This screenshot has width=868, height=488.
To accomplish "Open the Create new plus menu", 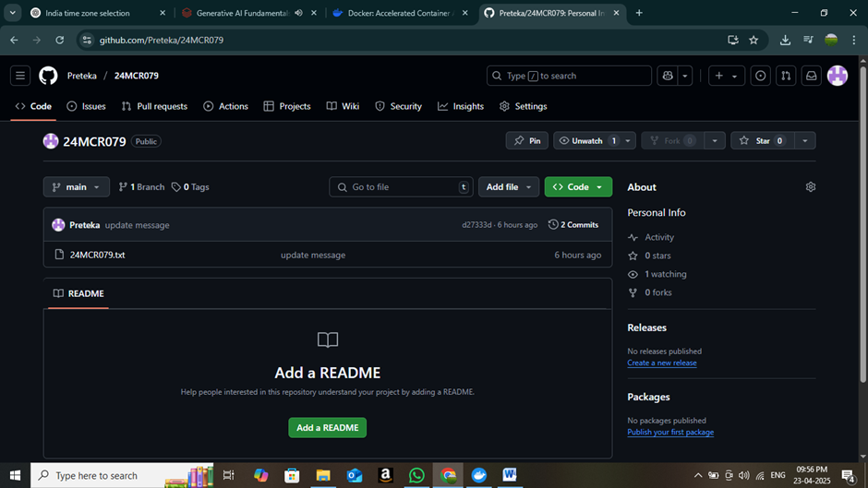I will (x=727, y=76).
